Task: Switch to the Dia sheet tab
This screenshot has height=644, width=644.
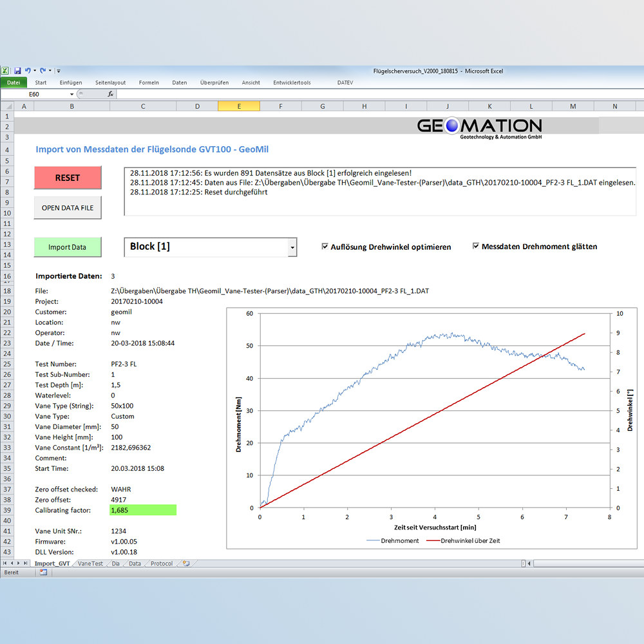Action: 116,563
